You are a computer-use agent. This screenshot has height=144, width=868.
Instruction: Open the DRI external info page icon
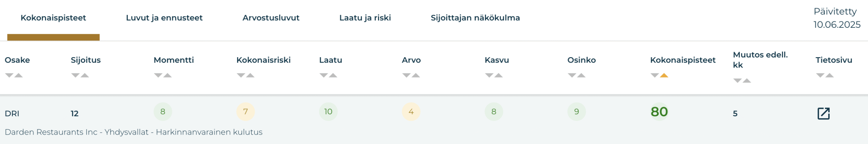[x=824, y=114]
